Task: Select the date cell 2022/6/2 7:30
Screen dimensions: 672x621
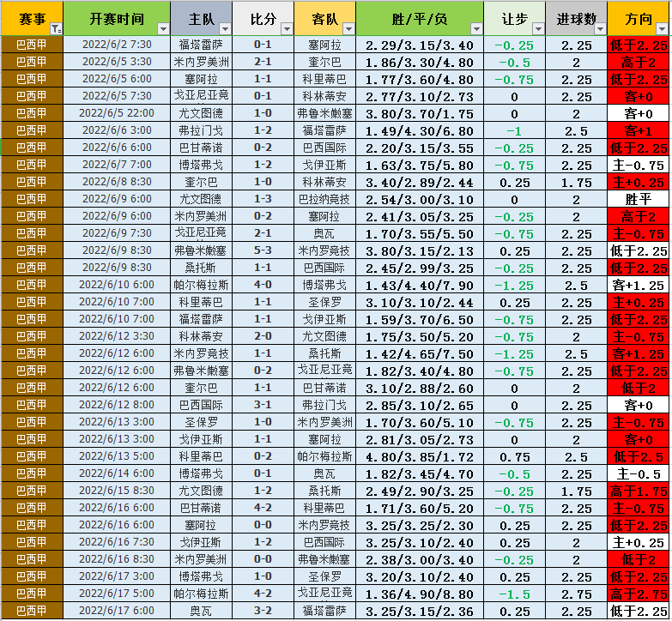Action: [x=117, y=45]
